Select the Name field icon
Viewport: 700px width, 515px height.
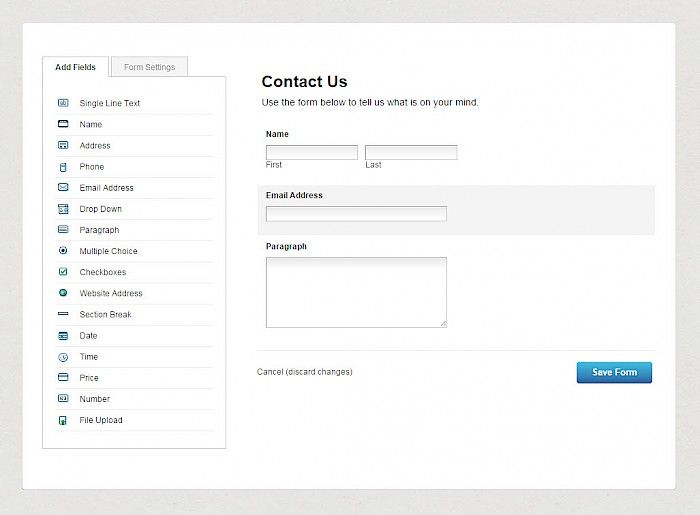pyautogui.click(x=63, y=124)
